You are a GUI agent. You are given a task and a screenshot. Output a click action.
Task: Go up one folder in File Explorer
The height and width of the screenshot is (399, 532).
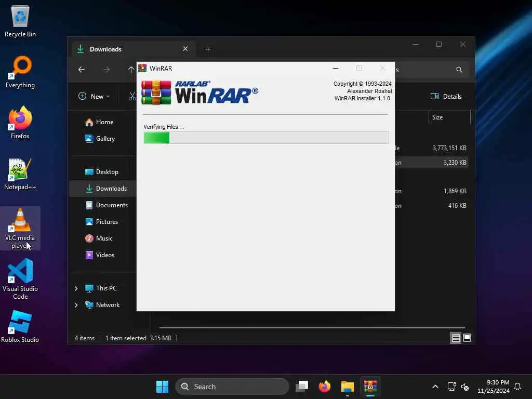tap(131, 70)
